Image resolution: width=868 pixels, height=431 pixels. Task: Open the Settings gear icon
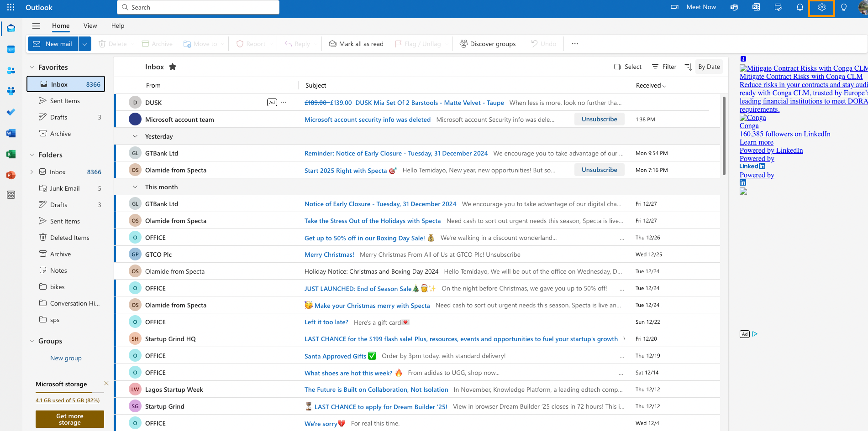[821, 7]
